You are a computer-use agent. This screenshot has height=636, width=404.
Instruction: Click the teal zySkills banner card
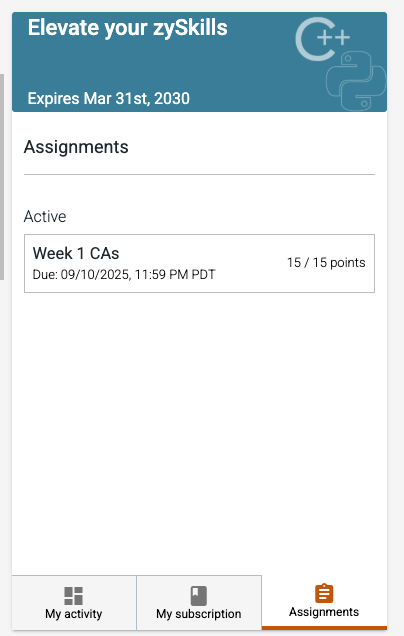pyautogui.click(x=199, y=62)
